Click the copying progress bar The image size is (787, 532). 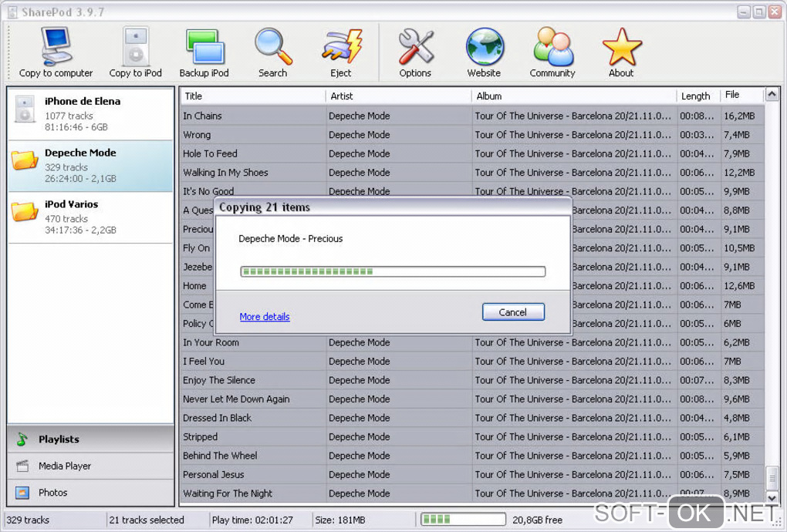393,271
